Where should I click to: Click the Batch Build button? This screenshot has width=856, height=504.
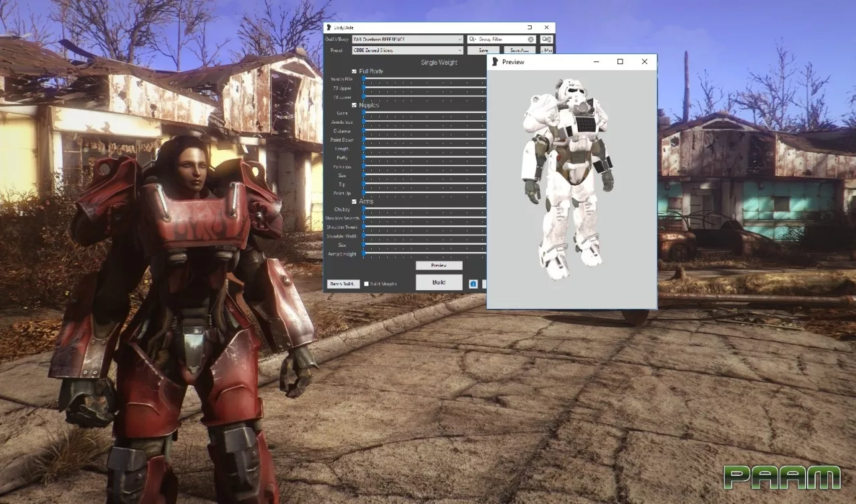(344, 284)
